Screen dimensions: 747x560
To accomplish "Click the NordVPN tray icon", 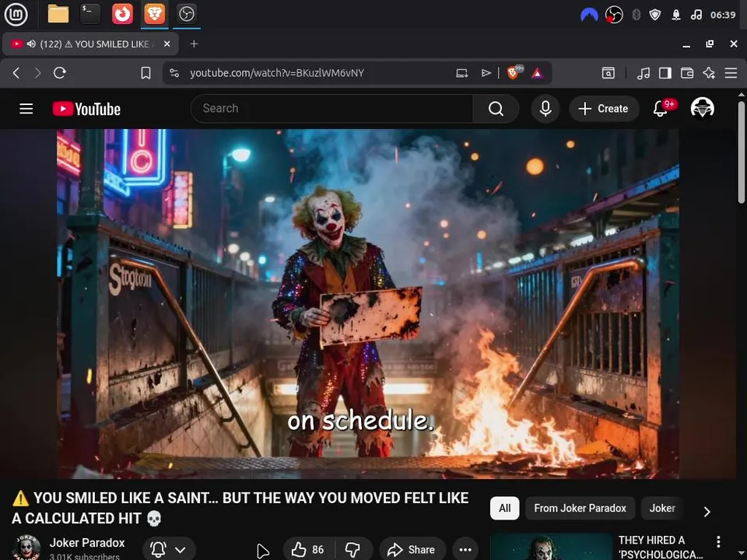I will (x=589, y=16).
